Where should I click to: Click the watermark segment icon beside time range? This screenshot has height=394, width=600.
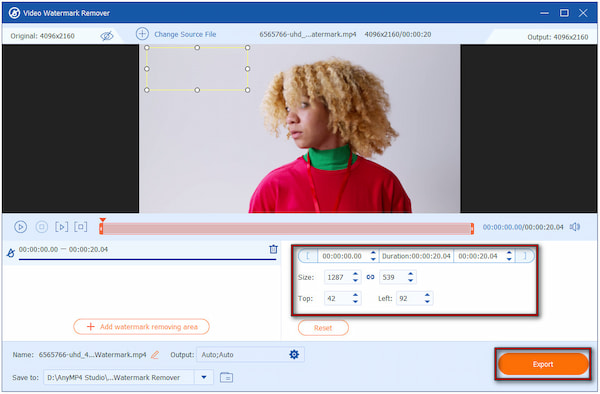[11, 252]
